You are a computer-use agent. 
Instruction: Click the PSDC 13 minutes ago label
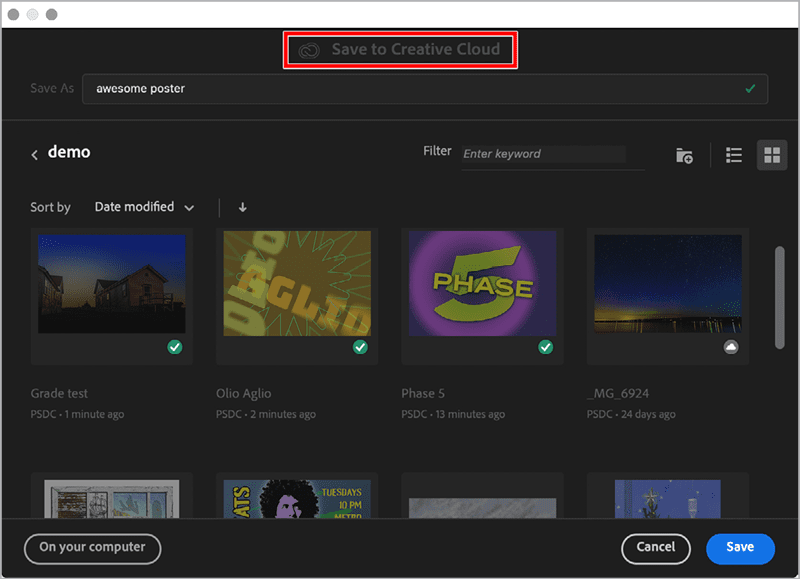[453, 414]
